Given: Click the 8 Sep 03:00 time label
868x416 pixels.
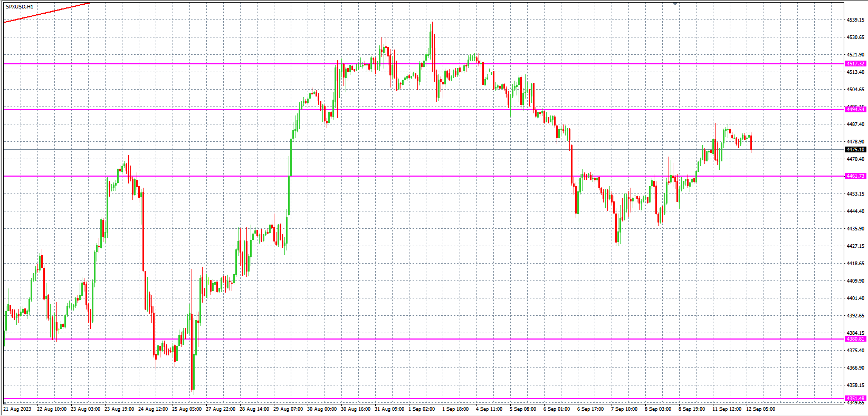Looking at the screenshot, I should 658,409.
